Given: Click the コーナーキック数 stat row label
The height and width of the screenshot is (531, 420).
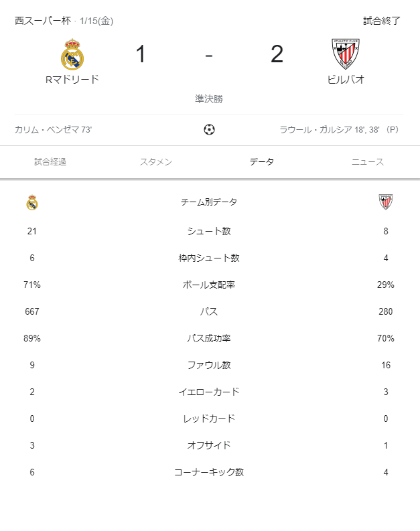Looking at the screenshot, I should coord(209,472).
